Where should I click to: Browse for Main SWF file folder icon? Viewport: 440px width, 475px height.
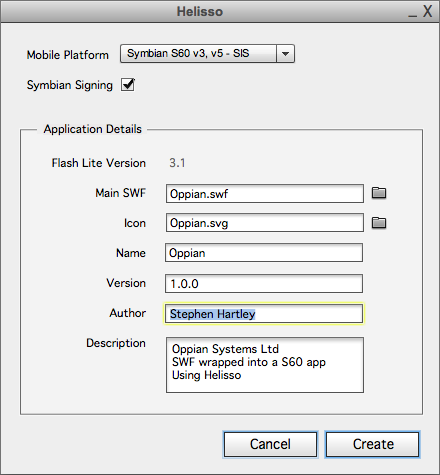click(x=379, y=193)
